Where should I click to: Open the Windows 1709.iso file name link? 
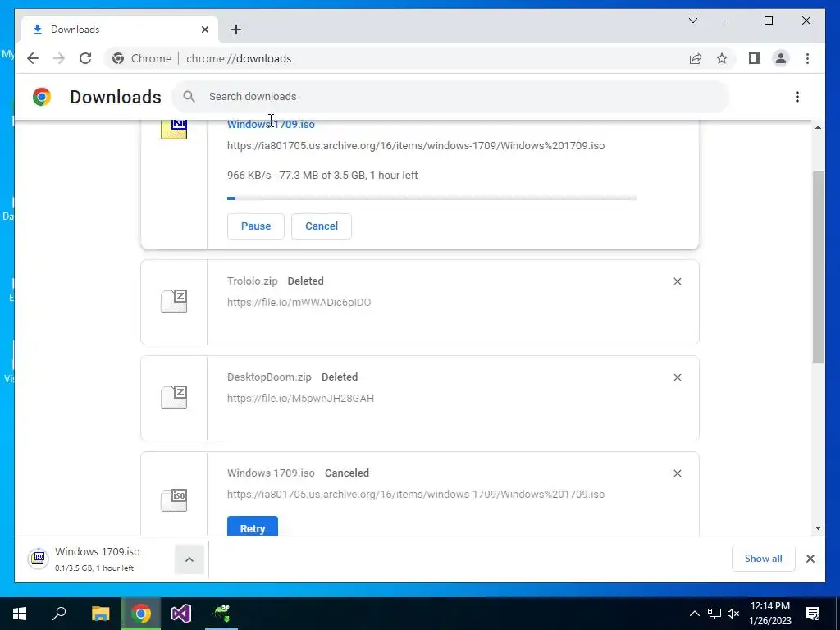click(x=271, y=125)
